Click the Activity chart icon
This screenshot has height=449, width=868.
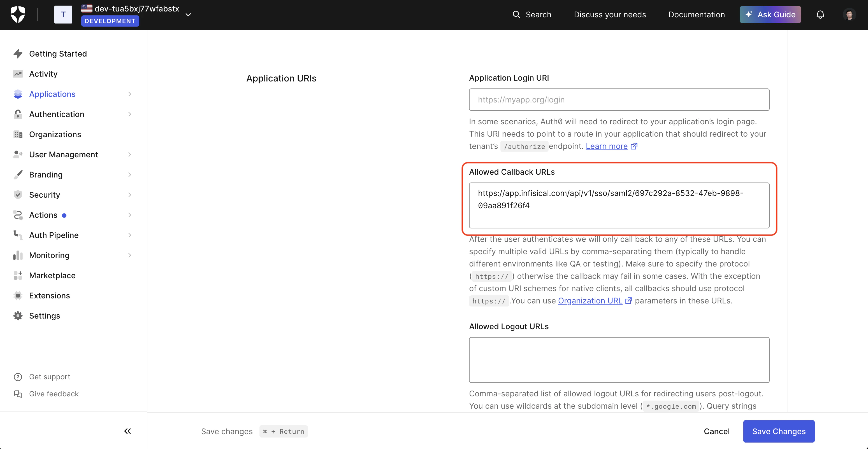click(18, 74)
